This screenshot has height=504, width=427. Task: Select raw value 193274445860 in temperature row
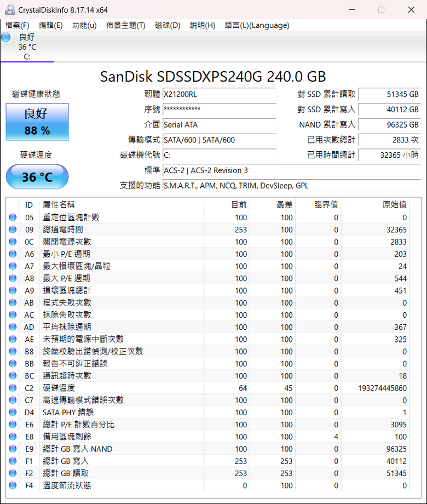pos(382,388)
